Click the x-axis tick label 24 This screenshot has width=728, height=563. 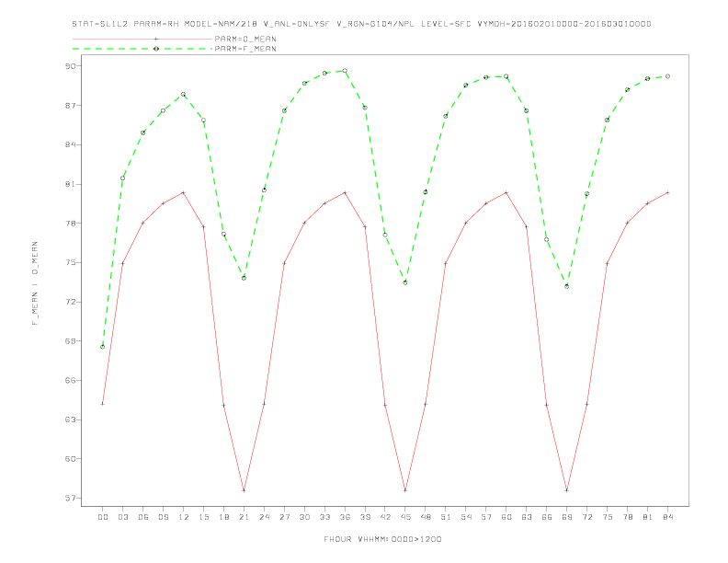264,517
